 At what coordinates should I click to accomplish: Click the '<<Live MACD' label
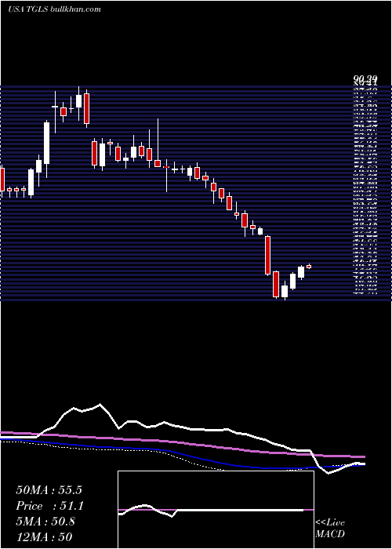pos(330,528)
